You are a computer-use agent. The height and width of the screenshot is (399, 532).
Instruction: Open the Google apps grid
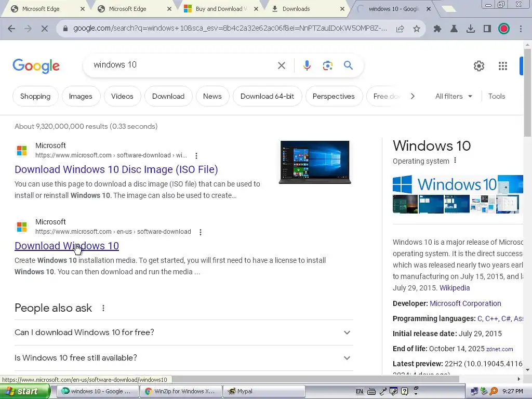tap(503, 66)
